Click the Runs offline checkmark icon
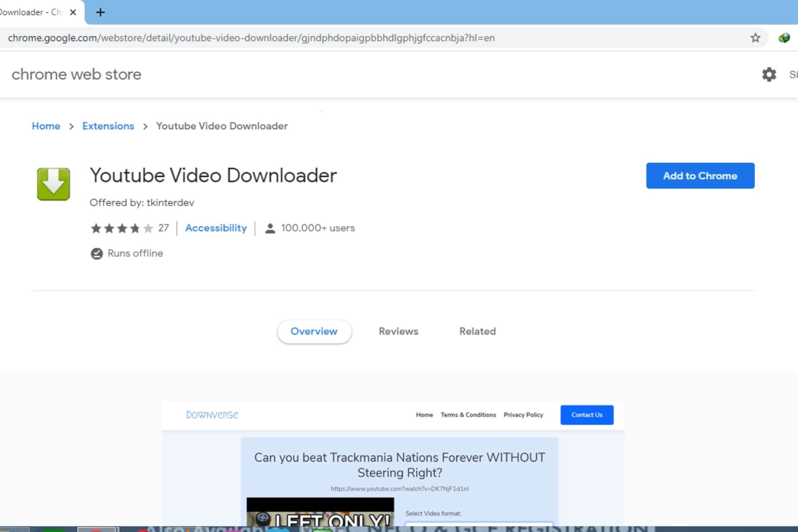The image size is (798, 532). point(96,254)
